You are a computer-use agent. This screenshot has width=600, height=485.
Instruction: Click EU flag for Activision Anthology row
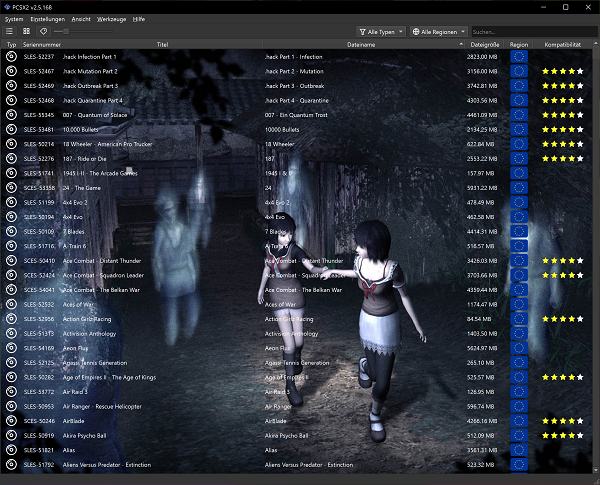(x=519, y=333)
